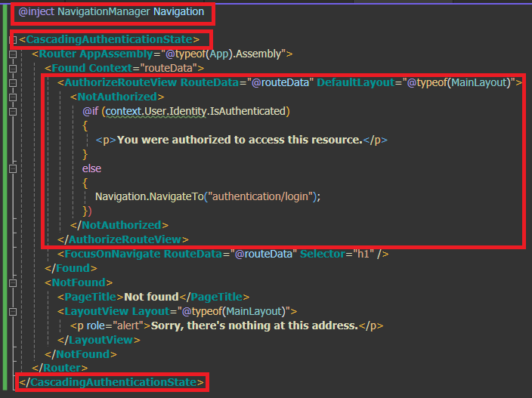Click the 'Navigation.NavigateTo' method call
The image size is (532, 398).
point(150,196)
